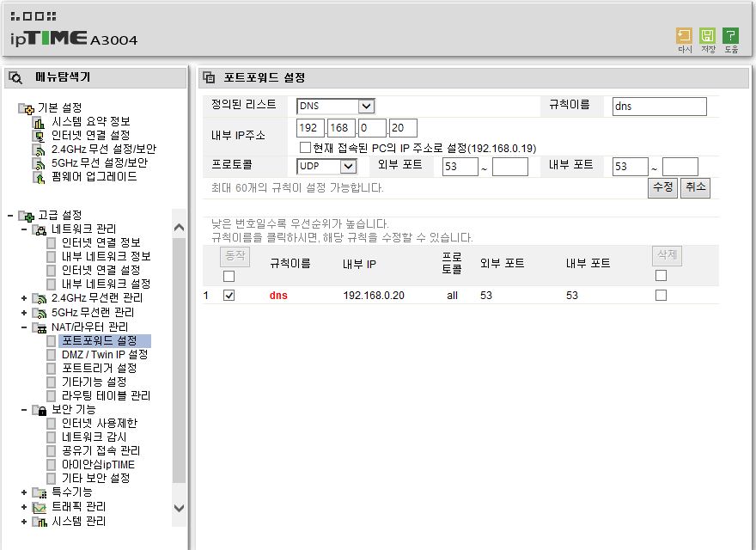756x550 pixels.
Task: Click the menu tree scrollbar thumb
Action: click(179, 360)
